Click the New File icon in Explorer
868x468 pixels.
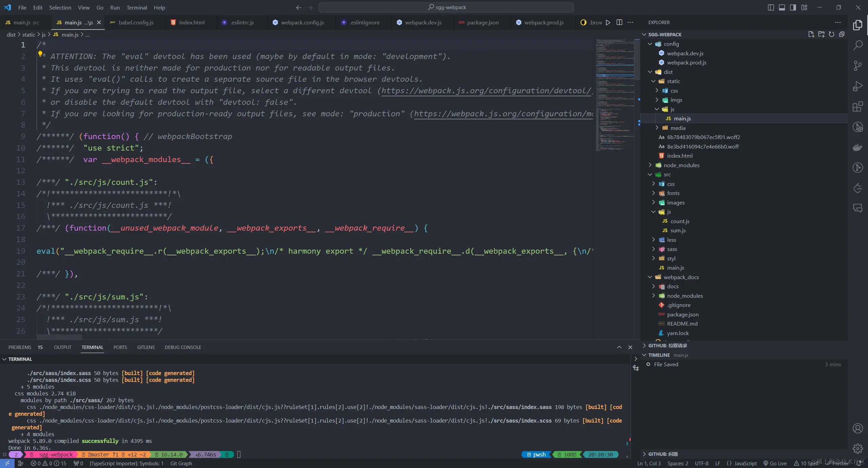(x=811, y=34)
